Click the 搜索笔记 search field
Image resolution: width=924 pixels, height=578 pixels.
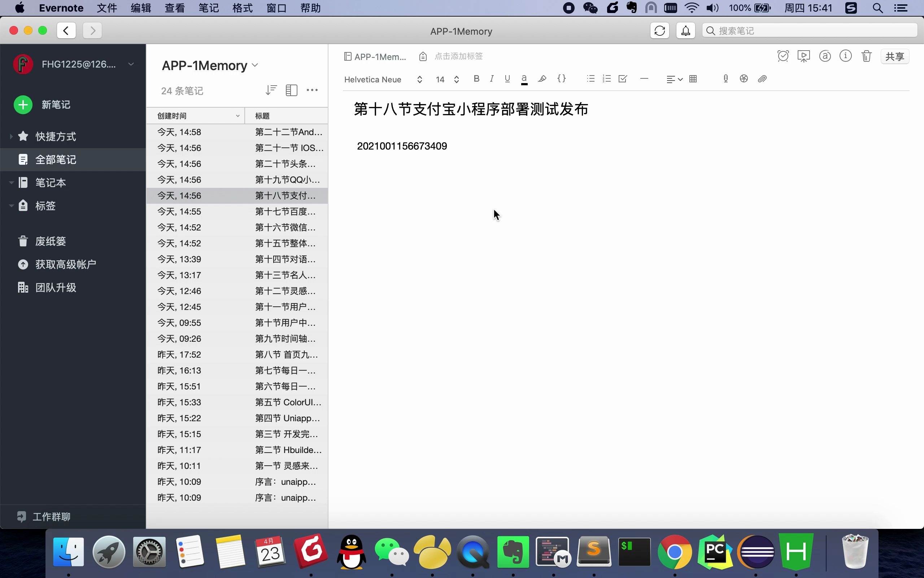point(810,31)
